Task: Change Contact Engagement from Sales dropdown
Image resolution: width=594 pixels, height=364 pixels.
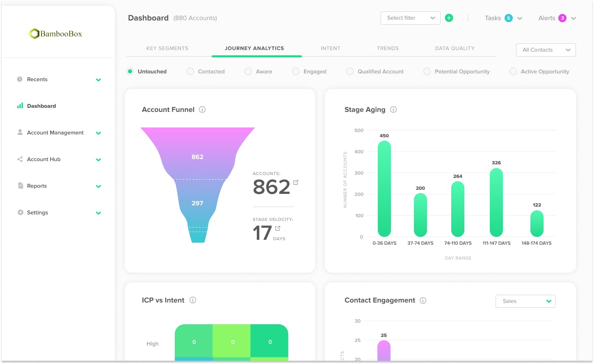Action: point(525,301)
